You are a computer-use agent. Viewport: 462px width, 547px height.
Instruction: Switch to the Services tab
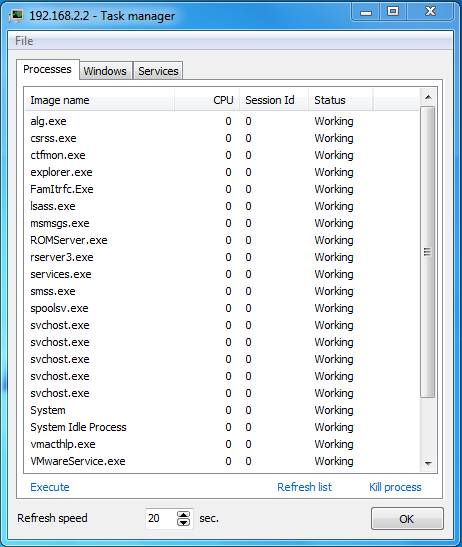(158, 71)
